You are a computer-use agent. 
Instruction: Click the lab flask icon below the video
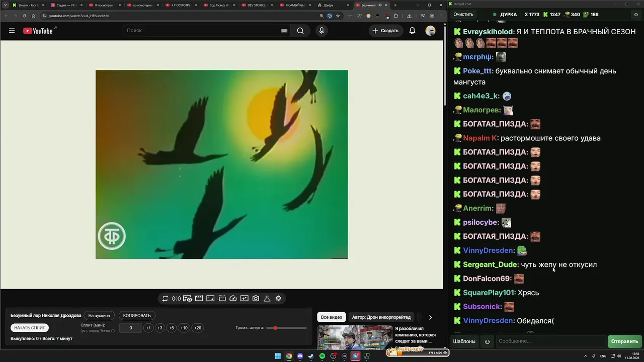267,299
